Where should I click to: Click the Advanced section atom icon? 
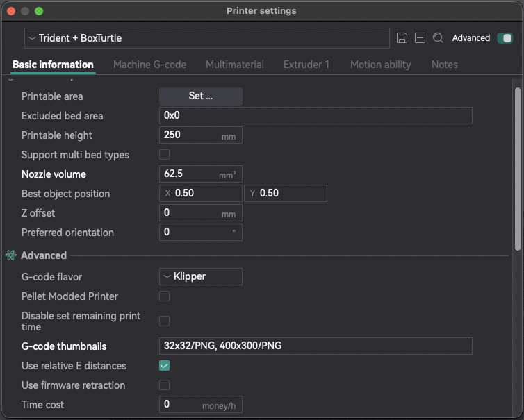pyautogui.click(x=10, y=255)
